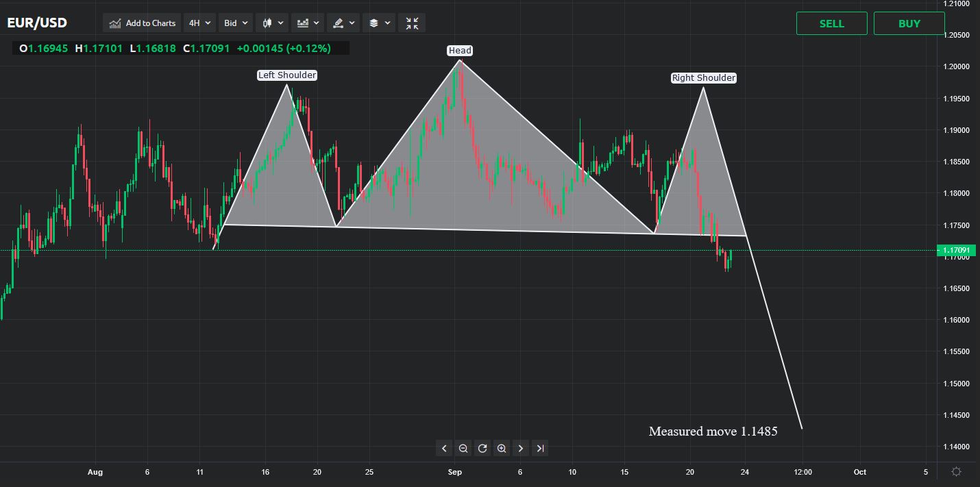Click the indicators bar chart icon
The width and height of the screenshot is (980, 487).
tap(302, 23)
